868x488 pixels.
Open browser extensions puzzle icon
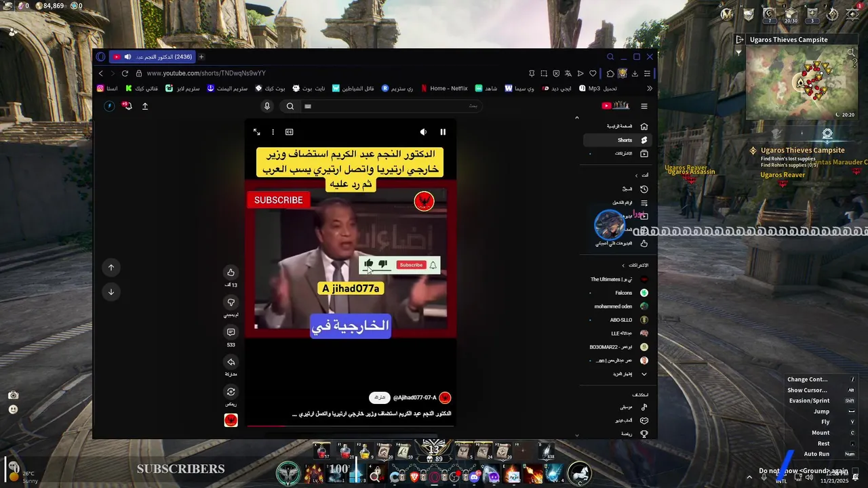click(610, 73)
